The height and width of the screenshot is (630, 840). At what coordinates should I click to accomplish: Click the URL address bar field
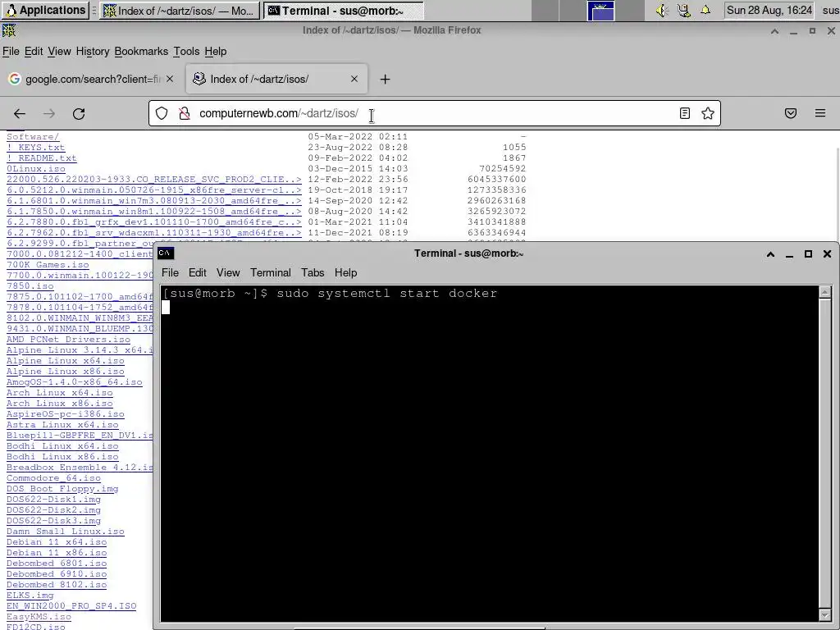point(434,113)
